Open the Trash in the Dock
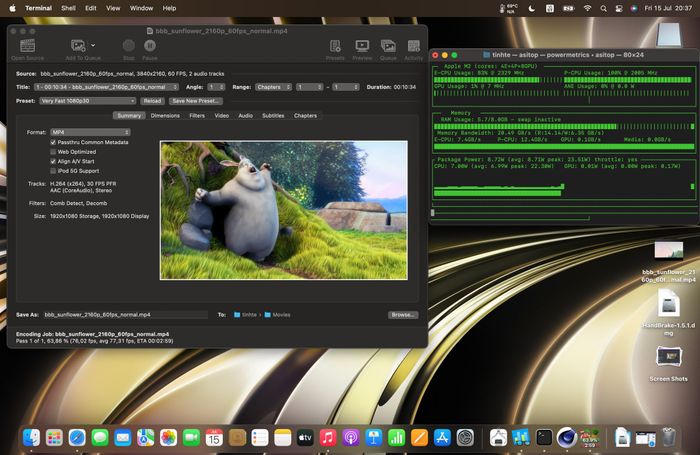Image resolution: width=700 pixels, height=455 pixels. pos(668,438)
